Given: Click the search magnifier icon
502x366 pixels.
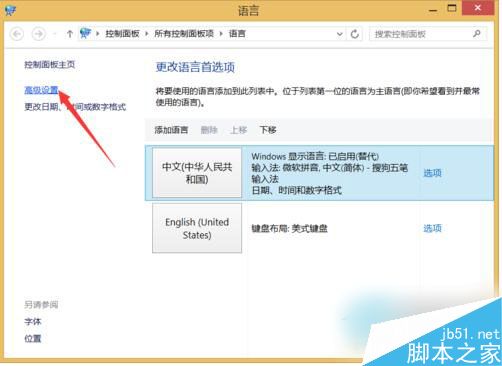Looking at the screenshot, I should tap(477, 34).
